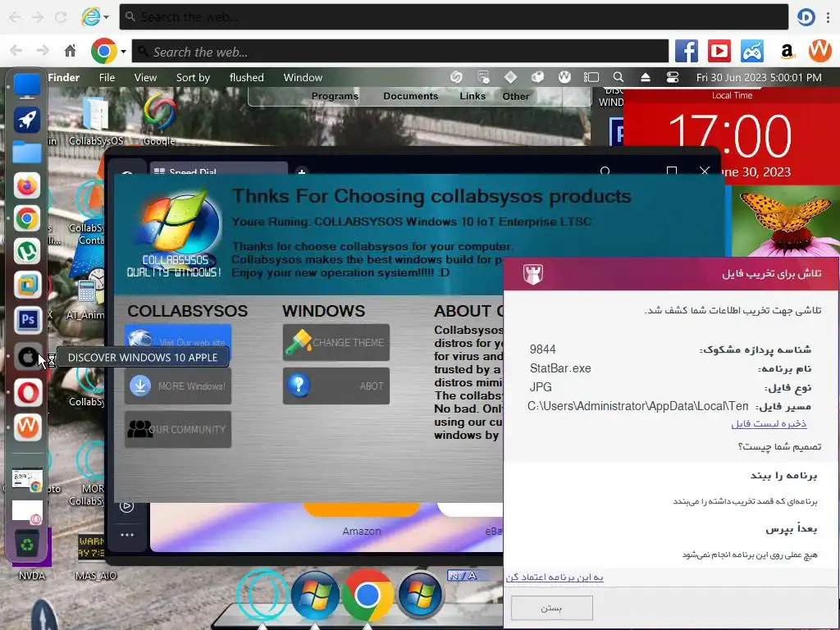
Task: Click the white W circle menu bar icon
Action: point(564,77)
